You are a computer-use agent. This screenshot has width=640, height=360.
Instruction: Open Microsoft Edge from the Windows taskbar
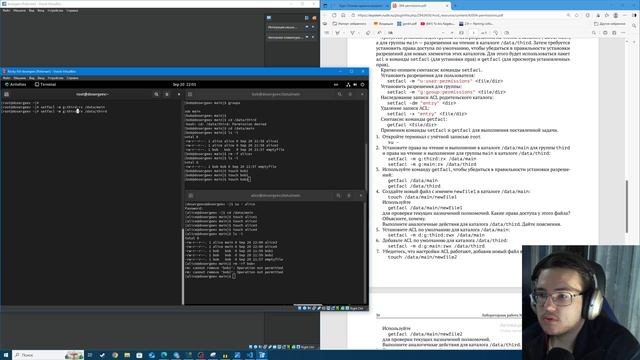(164, 355)
